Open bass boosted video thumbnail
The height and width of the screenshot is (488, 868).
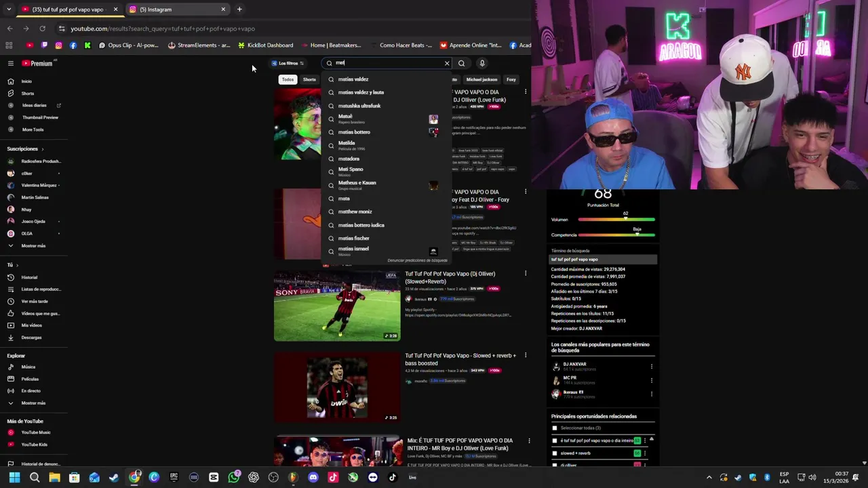337,388
